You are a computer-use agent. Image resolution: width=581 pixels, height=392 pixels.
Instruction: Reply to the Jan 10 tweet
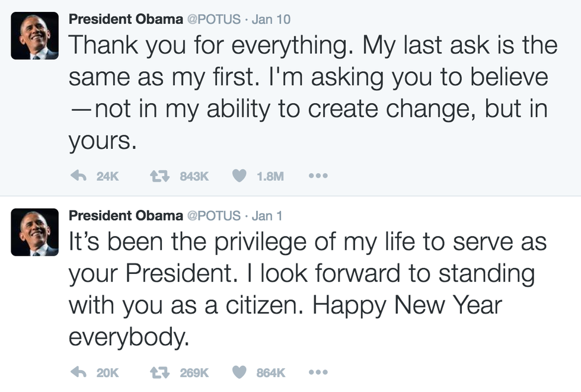[x=78, y=176]
